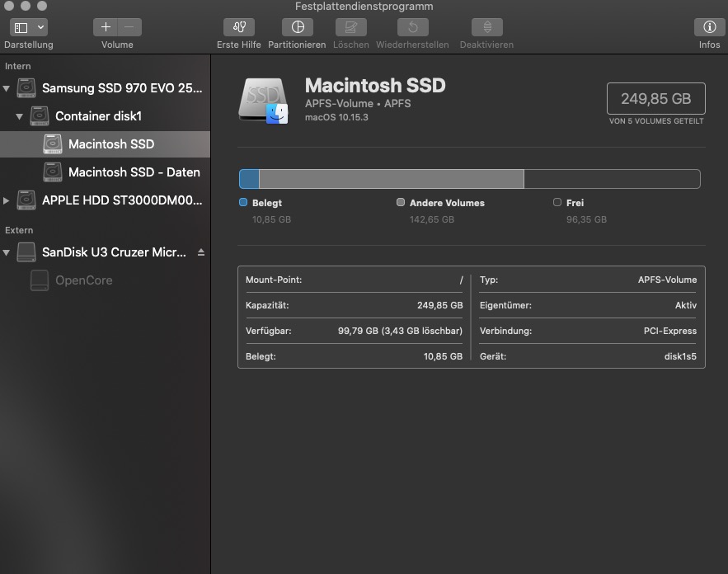Click the blue Belegt legend swatch

(x=243, y=202)
